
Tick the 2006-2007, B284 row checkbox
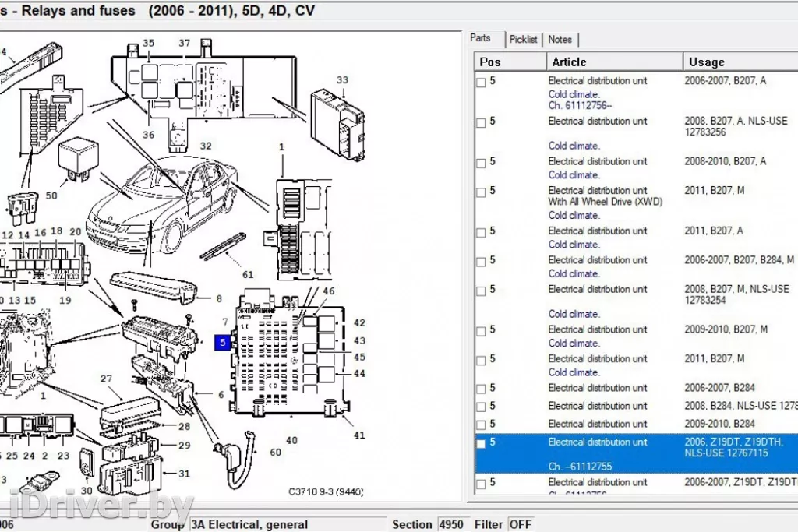pyautogui.click(x=481, y=389)
